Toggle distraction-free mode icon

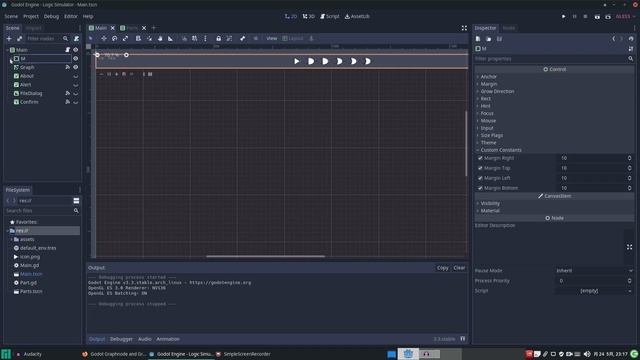(x=464, y=28)
